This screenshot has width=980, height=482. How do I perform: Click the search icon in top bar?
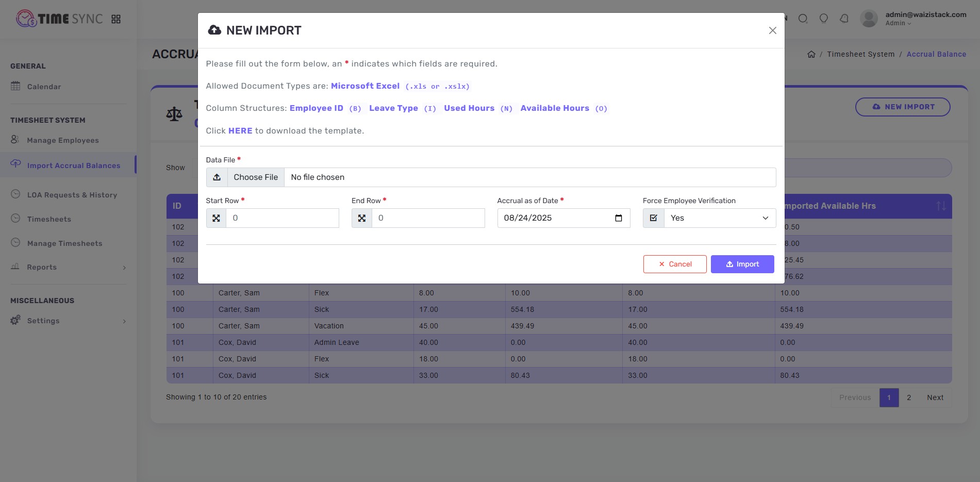coord(803,19)
